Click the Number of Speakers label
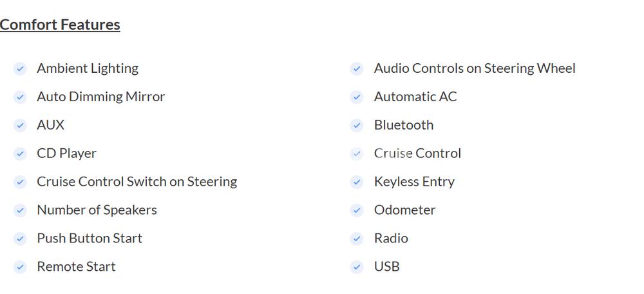 (x=97, y=210)
